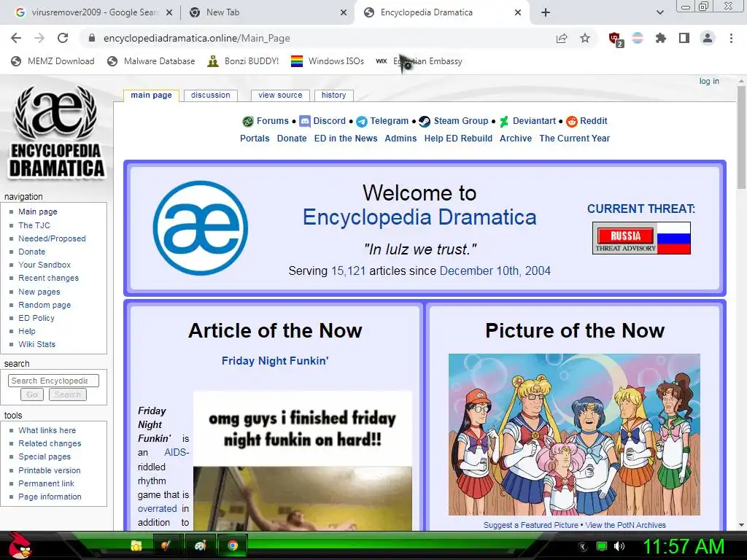
Task: Click Suggest a Featured Picture link
Action: pos(531,525)
